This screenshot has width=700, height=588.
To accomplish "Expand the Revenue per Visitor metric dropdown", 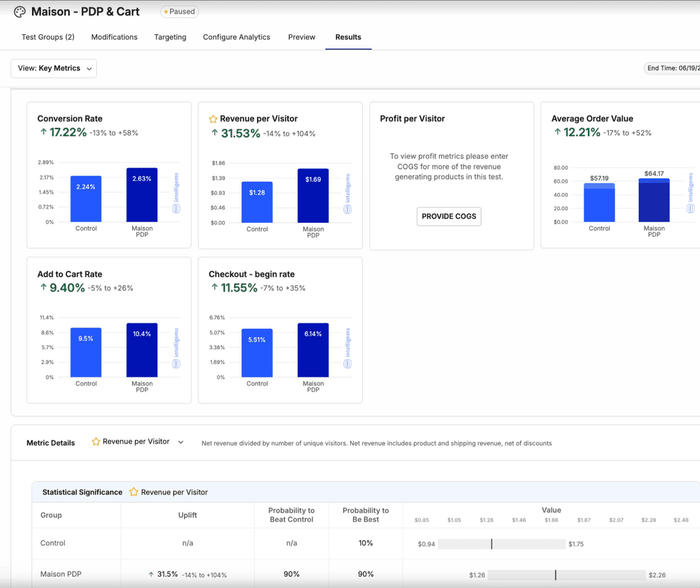I will (137, 442).
